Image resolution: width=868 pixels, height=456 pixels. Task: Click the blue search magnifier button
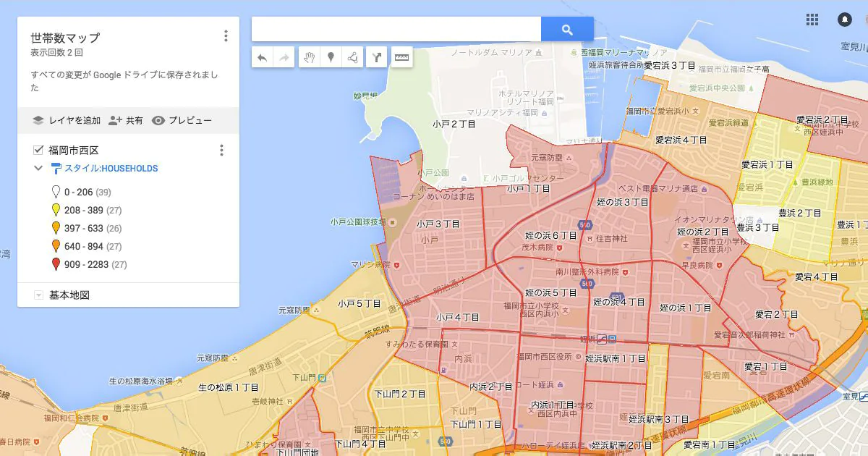coord(567,30)
